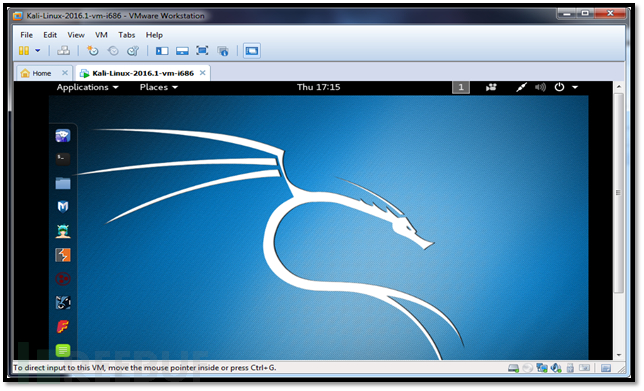Open the Terminal from the Kali dock
The image size is (644, 391).
tap(63, 159)
